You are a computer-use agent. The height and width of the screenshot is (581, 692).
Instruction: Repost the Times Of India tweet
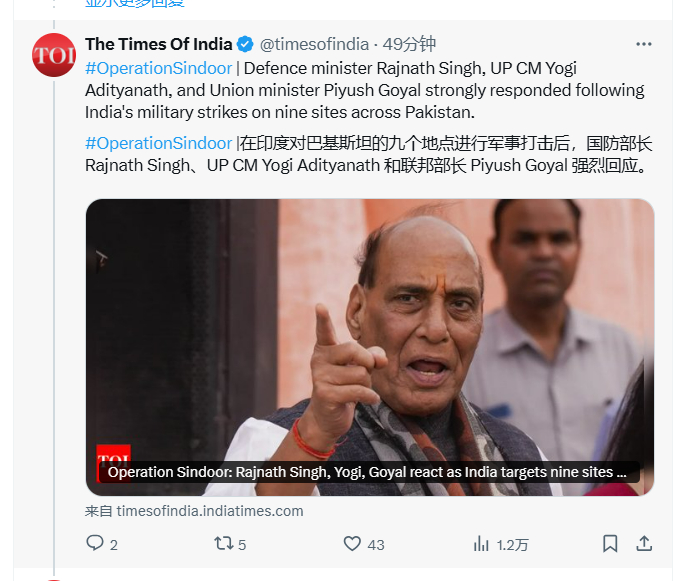(224, 543)
